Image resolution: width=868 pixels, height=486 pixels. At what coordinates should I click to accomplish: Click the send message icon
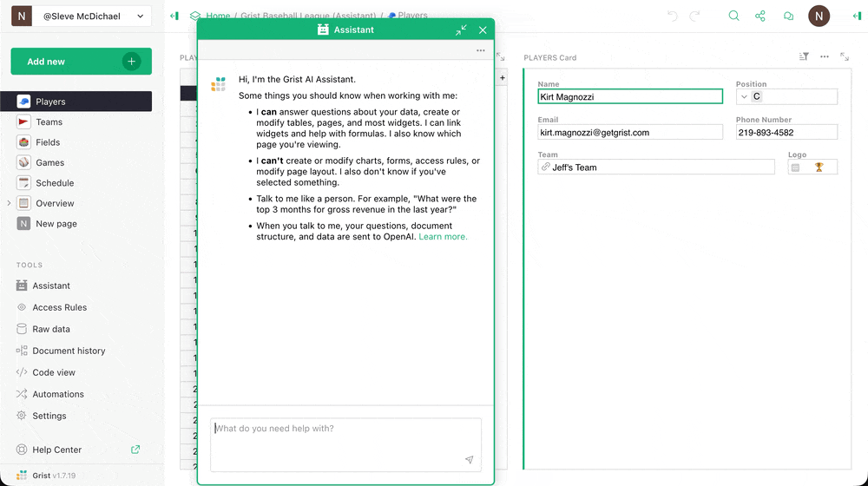click(469, 459)
